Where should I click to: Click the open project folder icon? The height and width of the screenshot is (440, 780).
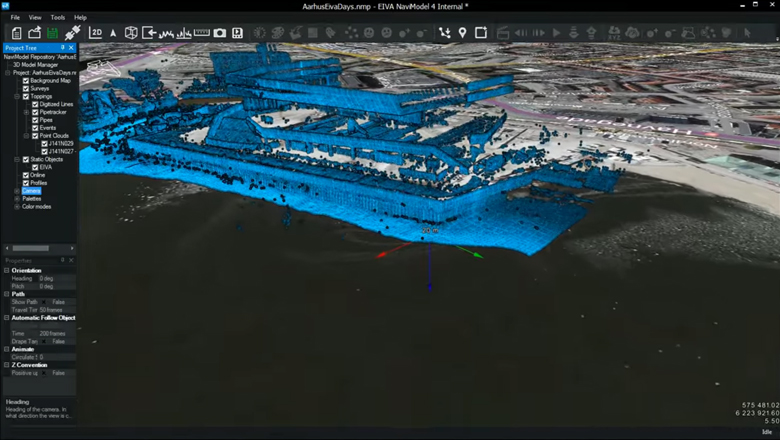pos(34,33)
